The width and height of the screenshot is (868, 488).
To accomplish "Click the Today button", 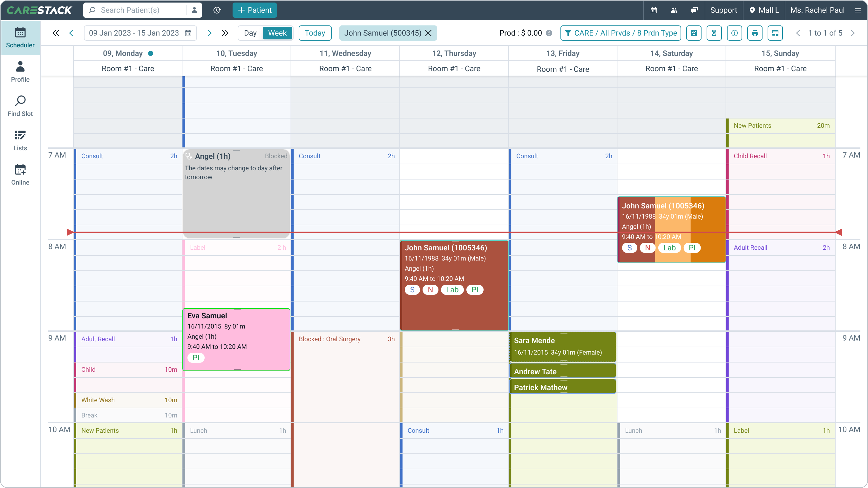I will [315, 33].
